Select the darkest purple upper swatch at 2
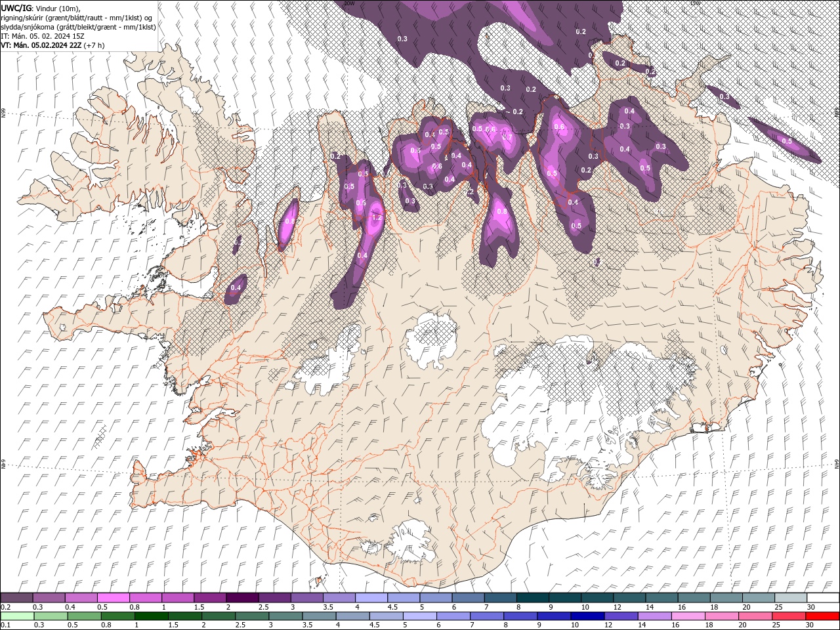The image size is (840, 630). tap(242, 598)
